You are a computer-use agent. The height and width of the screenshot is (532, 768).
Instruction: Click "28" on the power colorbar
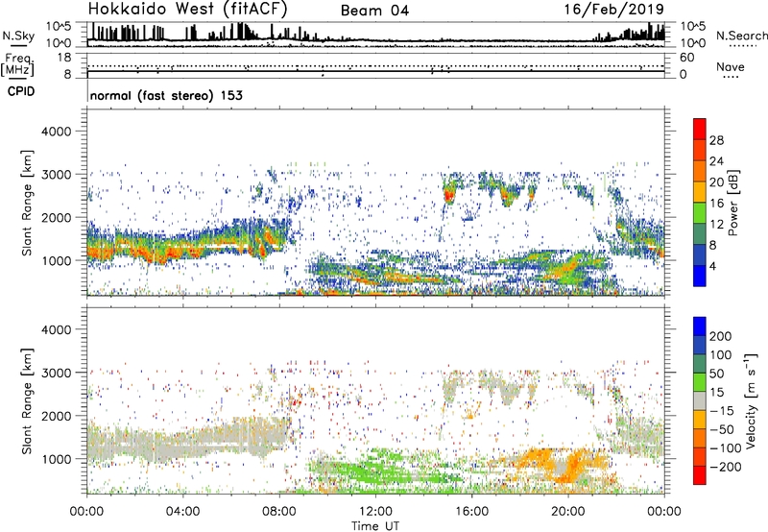(716, 140)
